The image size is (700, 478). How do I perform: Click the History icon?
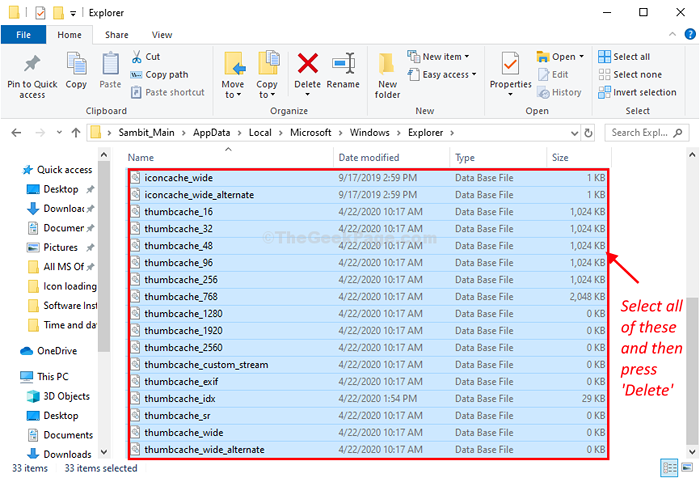coord(543,93)
